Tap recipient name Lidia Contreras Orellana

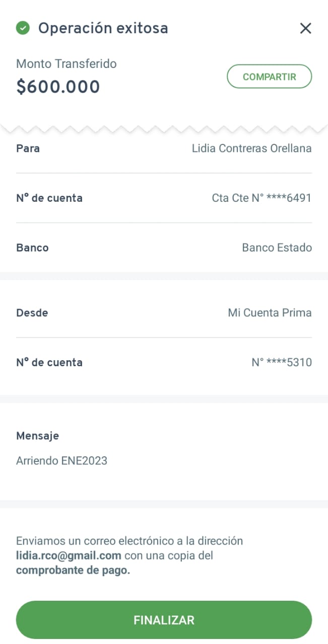[x=251, y=148]
